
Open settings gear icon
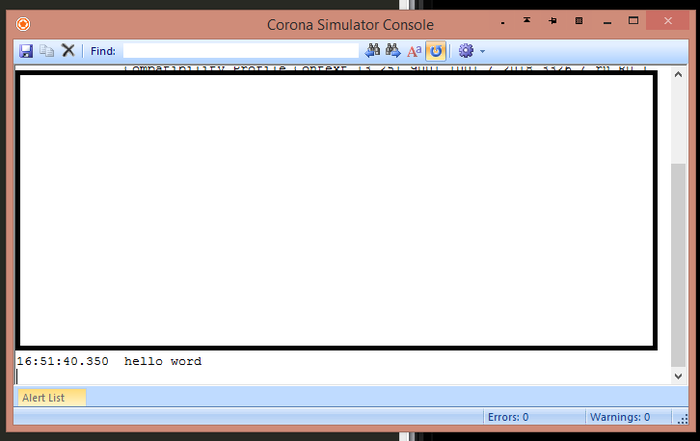pyautogui.click(x=466, y=50)
